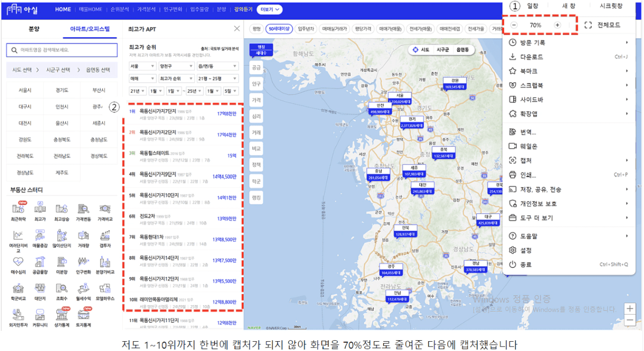Click the 전체모드 fullscreen icon
The image size is (644, 351).
click(x=588, y=25)
